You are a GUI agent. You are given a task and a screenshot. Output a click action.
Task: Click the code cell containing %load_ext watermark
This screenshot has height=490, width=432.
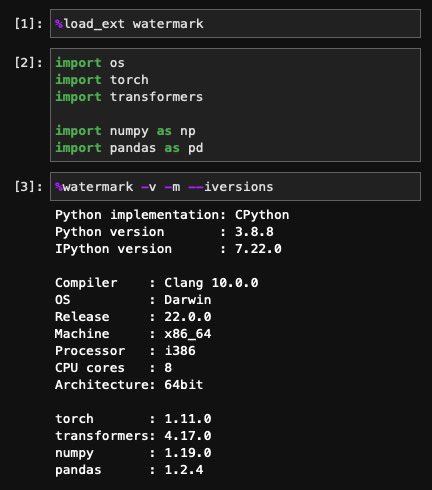(x=235, y=24)
